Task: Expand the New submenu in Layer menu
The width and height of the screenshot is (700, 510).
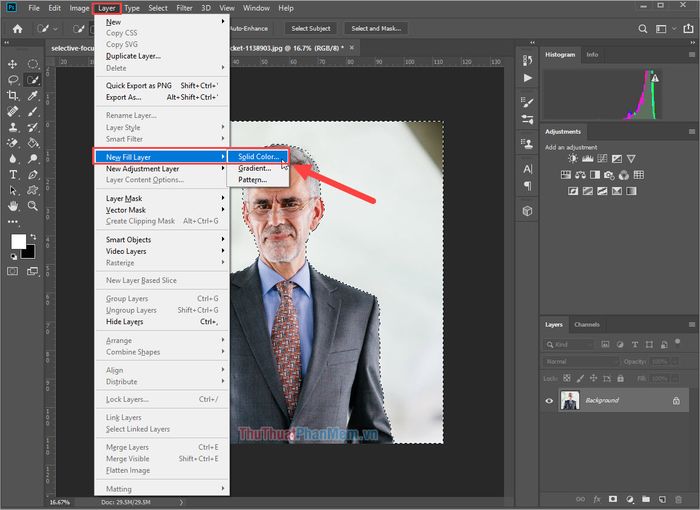Action: [162, 22]
